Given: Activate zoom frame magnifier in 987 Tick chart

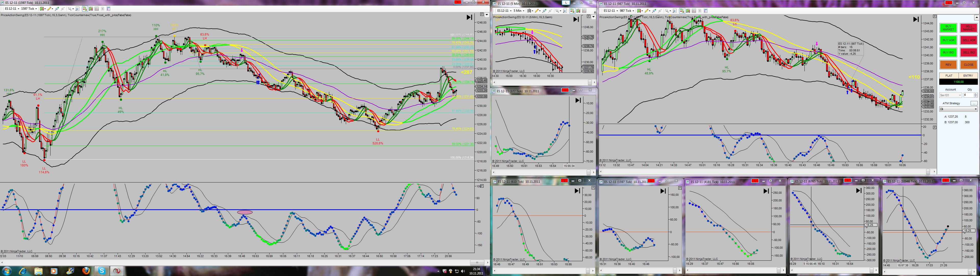Looking at the screenshot, I should pyautogui.click(x=675, y=11).
